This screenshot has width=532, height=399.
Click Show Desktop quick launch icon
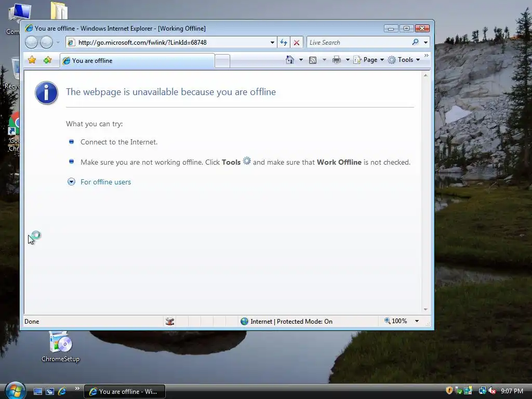[37, 392]
